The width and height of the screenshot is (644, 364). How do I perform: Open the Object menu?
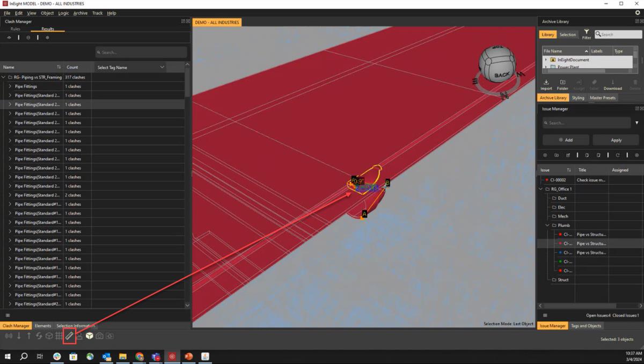47,13
